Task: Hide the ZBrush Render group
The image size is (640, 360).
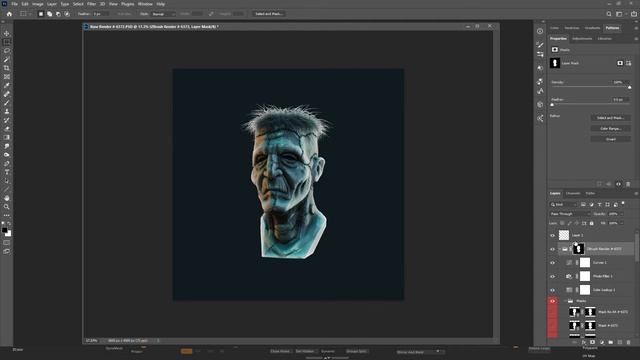Action: click(x=552, y=249)
